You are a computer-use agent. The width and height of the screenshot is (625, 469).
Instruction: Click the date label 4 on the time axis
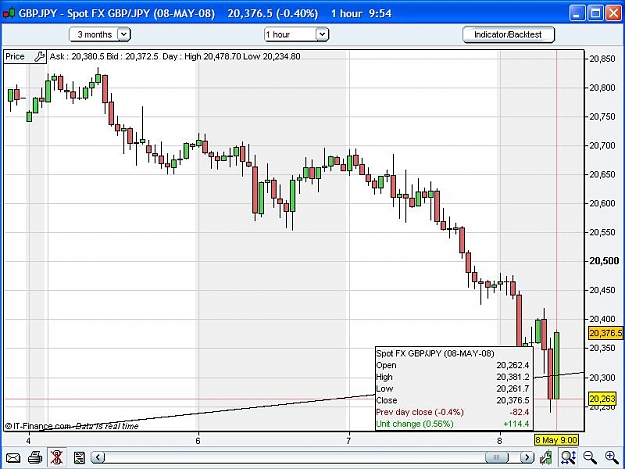[28, 441]
